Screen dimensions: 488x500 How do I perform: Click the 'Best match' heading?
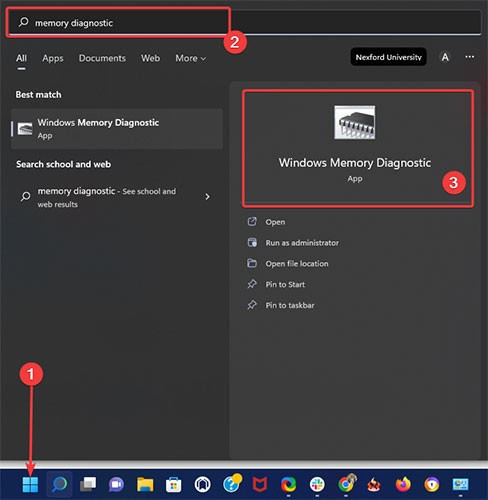[38, 95]
